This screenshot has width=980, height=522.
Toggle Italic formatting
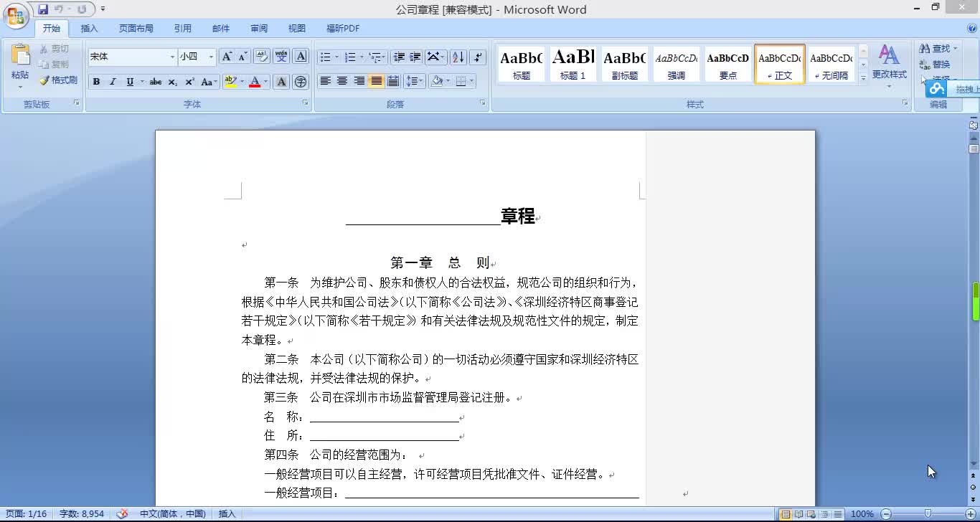point(113,82)
